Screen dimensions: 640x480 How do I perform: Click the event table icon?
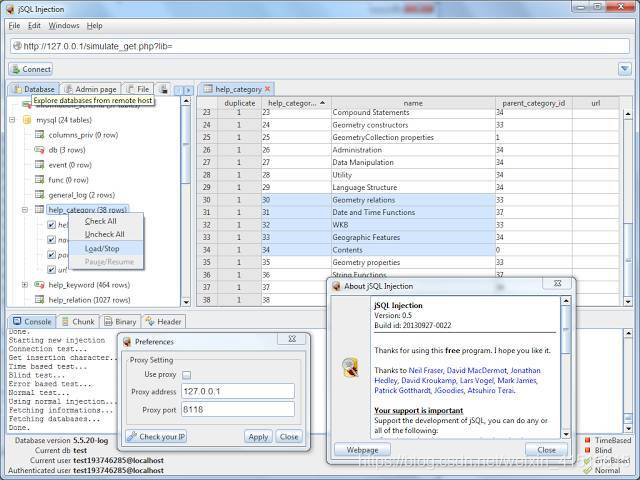[40, 165]
